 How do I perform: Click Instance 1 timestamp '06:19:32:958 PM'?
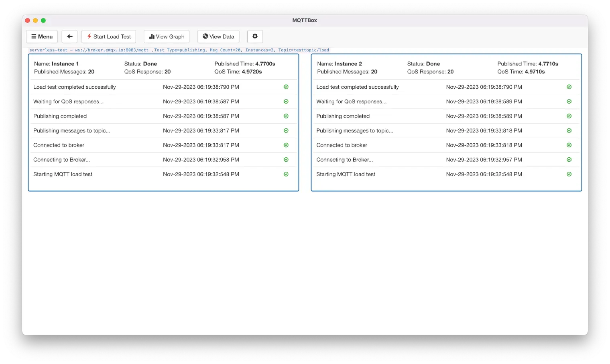click(x=218, y=160)
